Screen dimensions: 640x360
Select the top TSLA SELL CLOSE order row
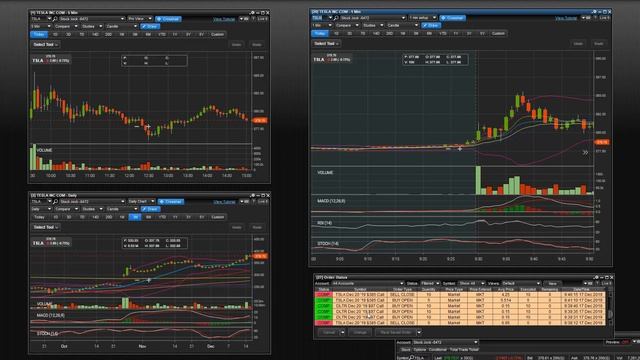(460, 294)
